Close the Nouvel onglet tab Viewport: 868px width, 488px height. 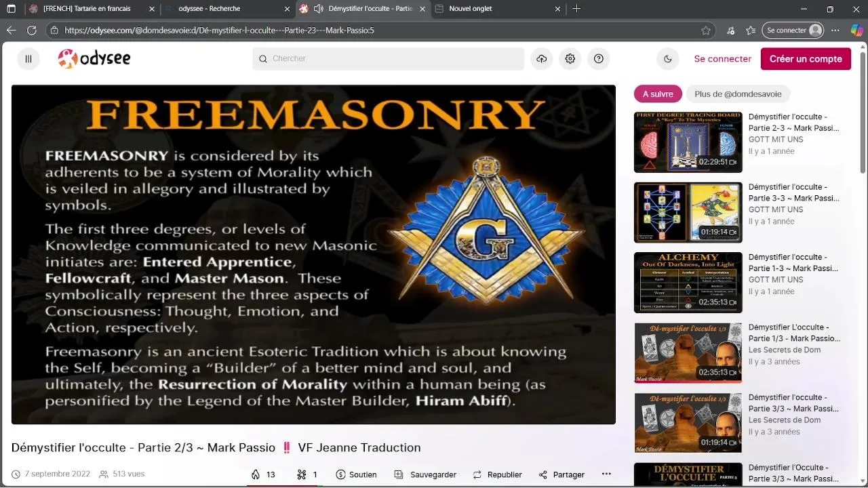557,9
